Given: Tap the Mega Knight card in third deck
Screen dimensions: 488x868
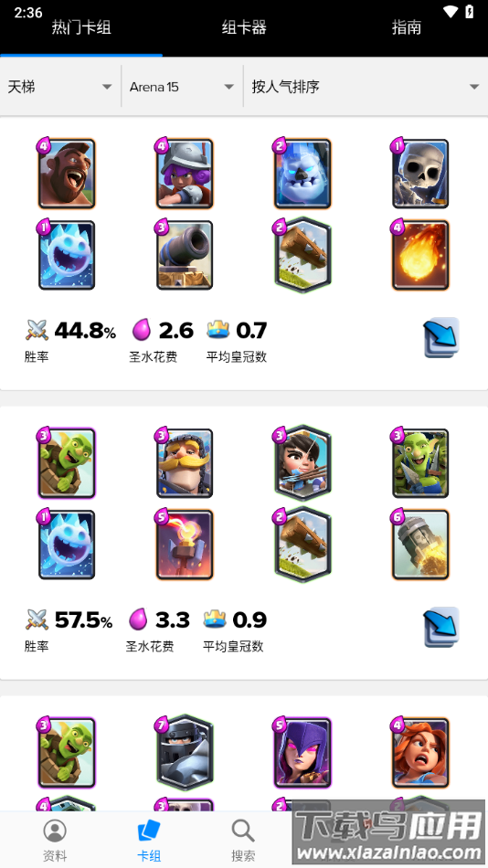Looking at the screenshot, I should pyautogui.click(x=185, y=752).
